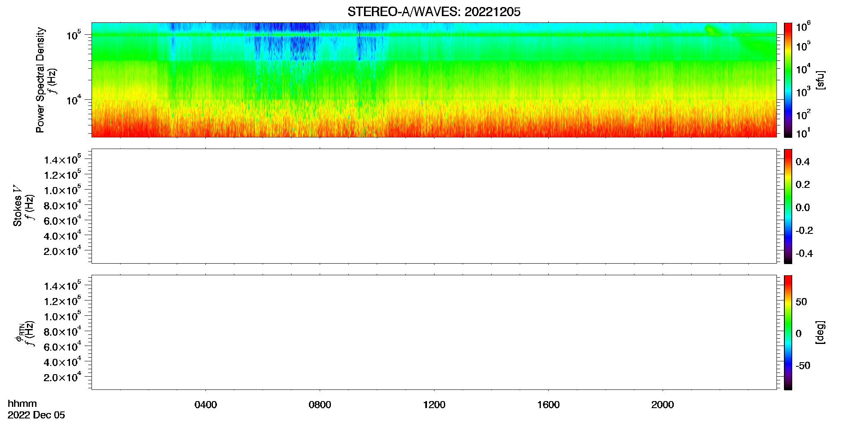Viewport: 868px width, 447px height.
Task: Click the hhmm time format label
Action: 22,404
